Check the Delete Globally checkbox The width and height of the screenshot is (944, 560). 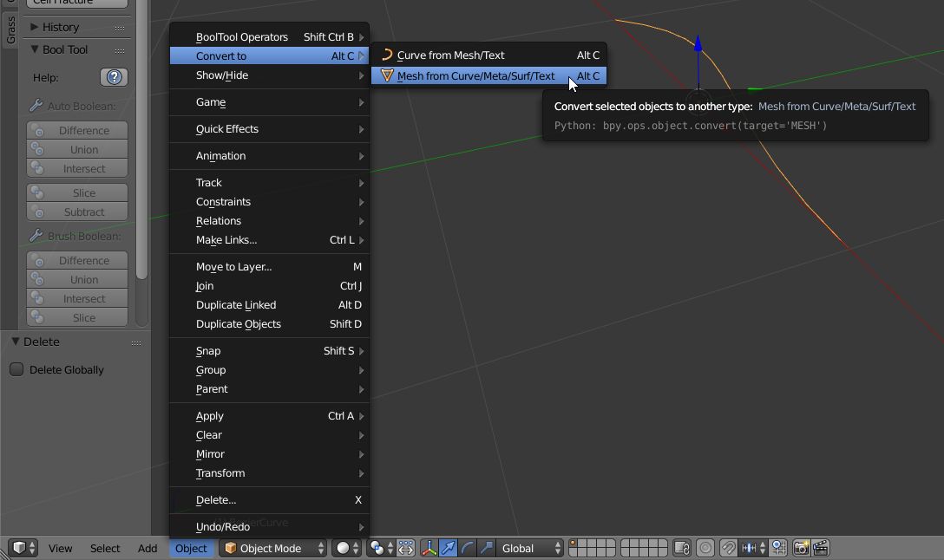click(x=16, y=369)
